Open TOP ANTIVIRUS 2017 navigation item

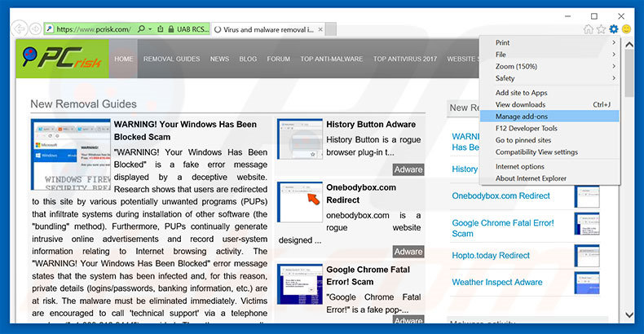[405, 59]
